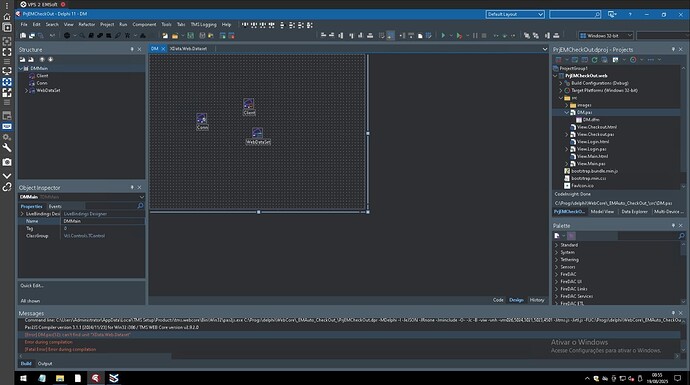Click the desktop layout icon in title bar
The height and width of the screenshot is (385, 690).
coord(612,15)
